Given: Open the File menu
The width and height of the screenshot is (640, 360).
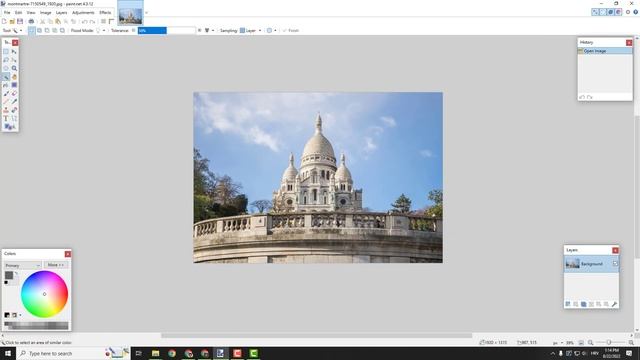Looking at the screenshot, I should (7, 13).
